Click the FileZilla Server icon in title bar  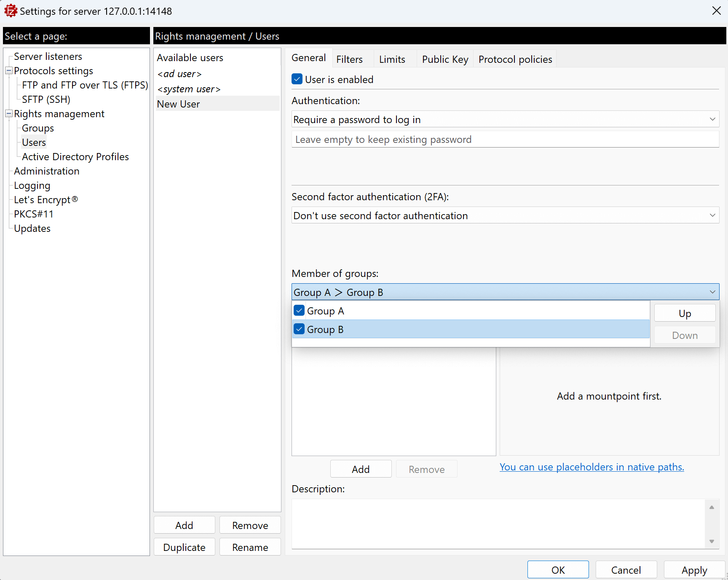11,11
